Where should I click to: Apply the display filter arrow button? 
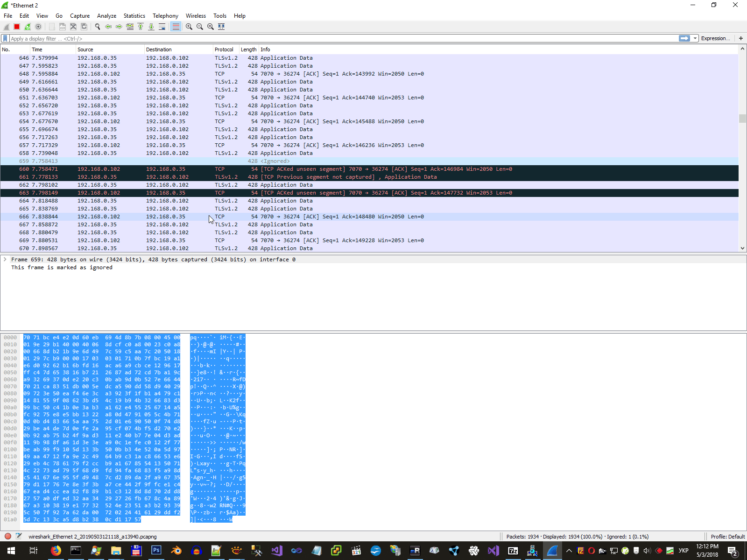point(684,38)
